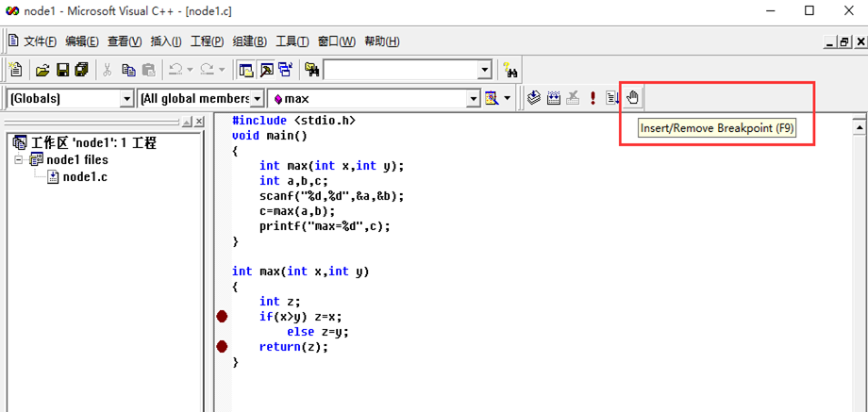Open the 帮助(H) menu

(382, 42)
